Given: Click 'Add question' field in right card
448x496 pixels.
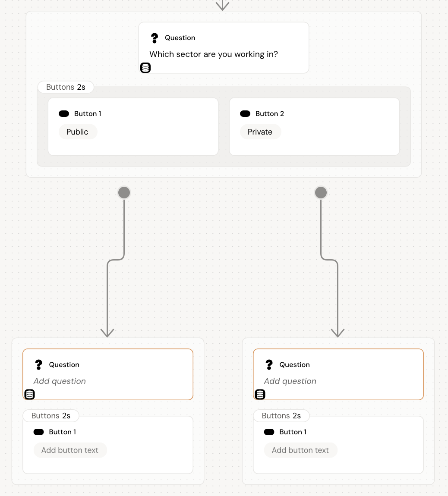Looking at the screenshot, I should (x=290, y=381).
